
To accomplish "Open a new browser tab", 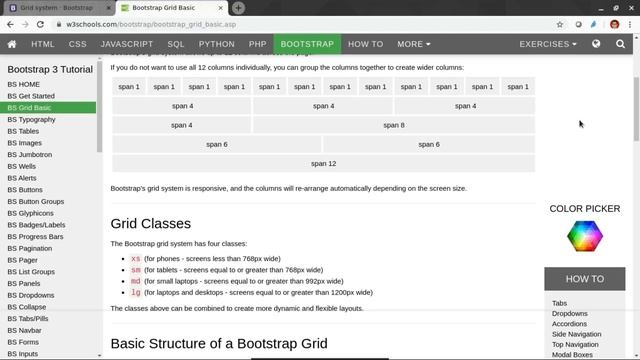I will click(238, 8).
